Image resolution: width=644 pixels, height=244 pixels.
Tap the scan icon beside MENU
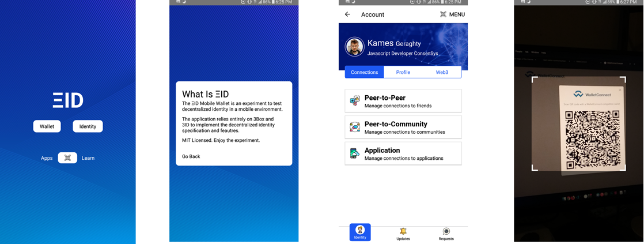[x=443, y=14]
